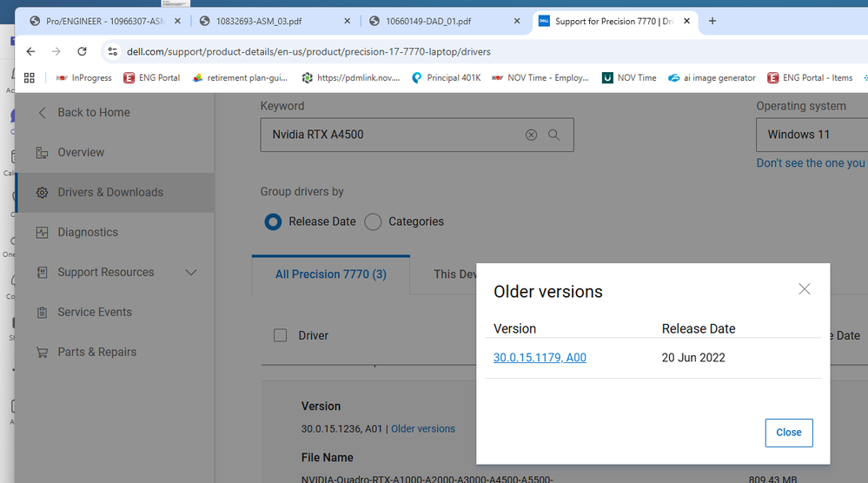868x483 pixels.
Task: Select the All Precision 7770 (3) tab
Action: (x=331, y=275)
